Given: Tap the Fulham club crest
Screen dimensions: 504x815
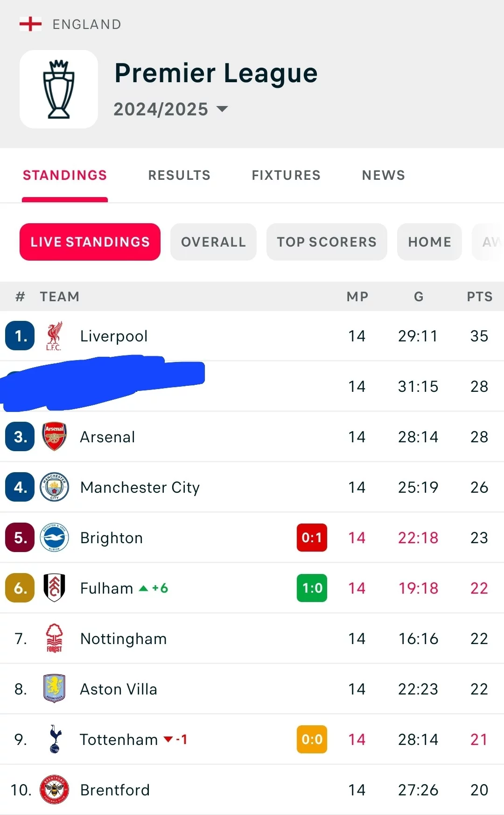Looking at the screenshot, I should (x=54, y=588).
